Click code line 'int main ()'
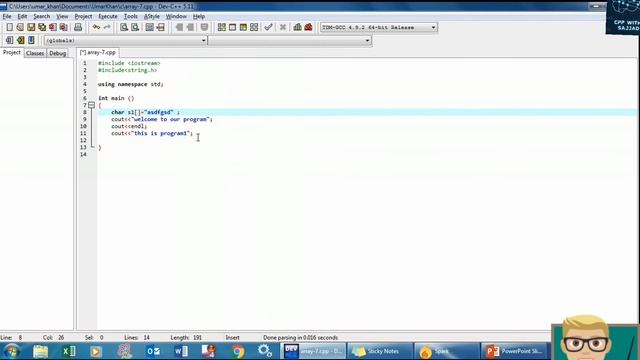Viewport: 640px width, 360px height. pyautogui.click(x=116, y=98)
